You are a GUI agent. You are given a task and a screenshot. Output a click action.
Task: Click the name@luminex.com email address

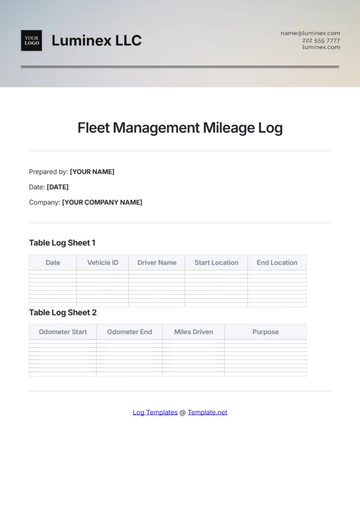point(310,33)
